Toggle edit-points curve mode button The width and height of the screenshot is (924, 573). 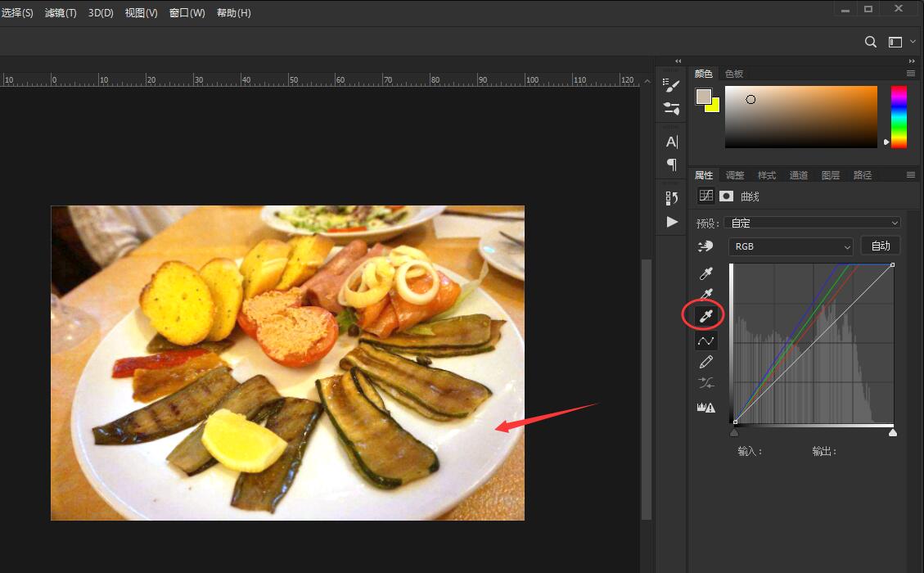pyautogui.click(x=705, y=341)
